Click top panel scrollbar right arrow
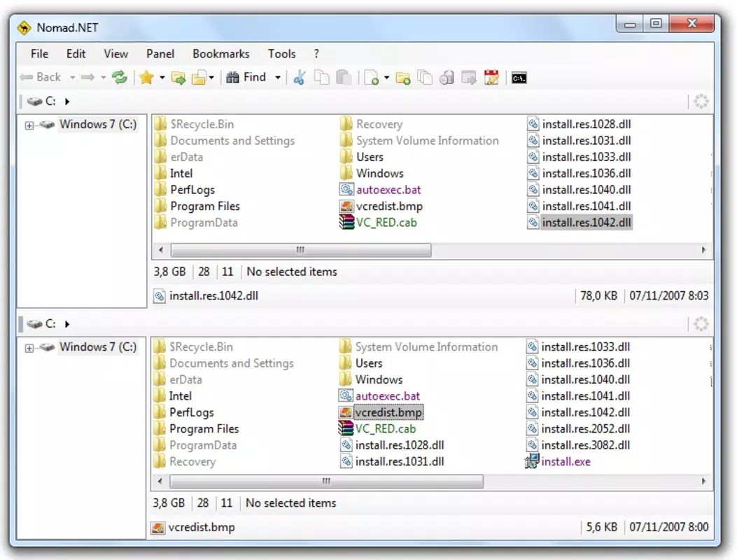The width and height of the screenshot is (737, 560). [703, 250]
